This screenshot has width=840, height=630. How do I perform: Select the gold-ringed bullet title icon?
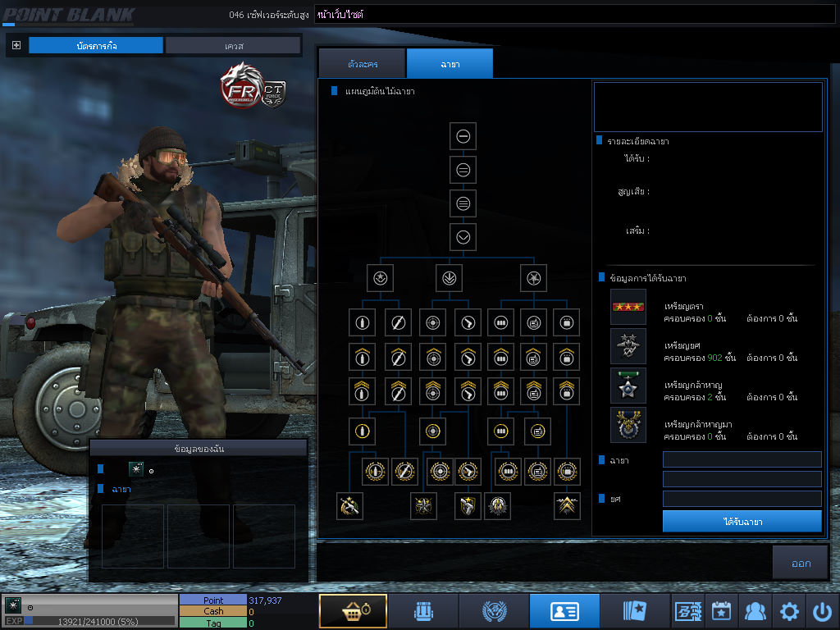click(x=362, y=431)
